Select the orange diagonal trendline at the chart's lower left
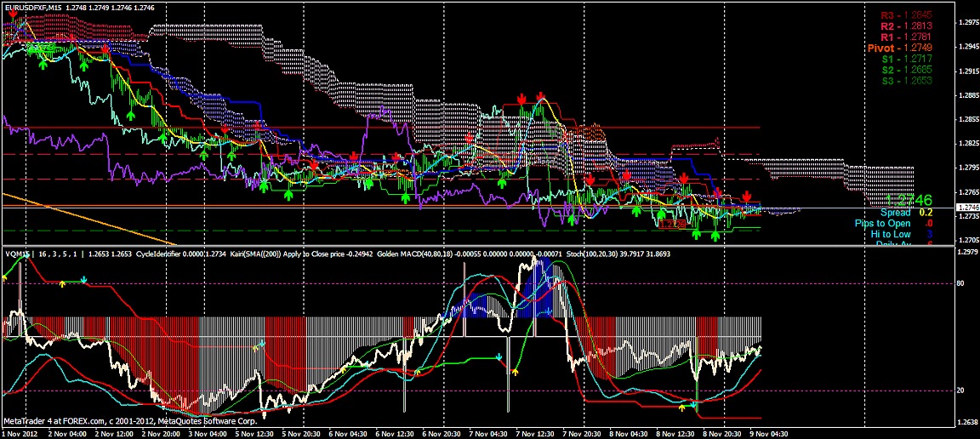 pos(77,216)
